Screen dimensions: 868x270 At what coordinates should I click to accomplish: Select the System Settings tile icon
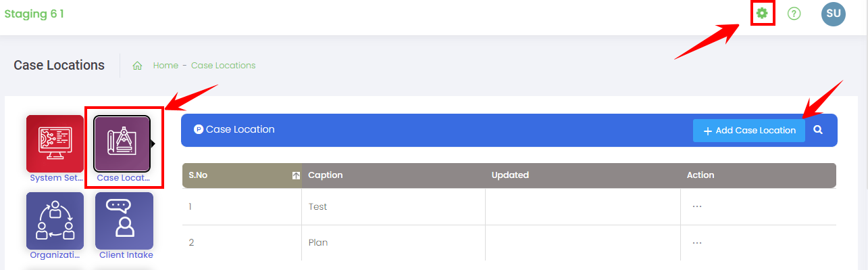[55, 143]
